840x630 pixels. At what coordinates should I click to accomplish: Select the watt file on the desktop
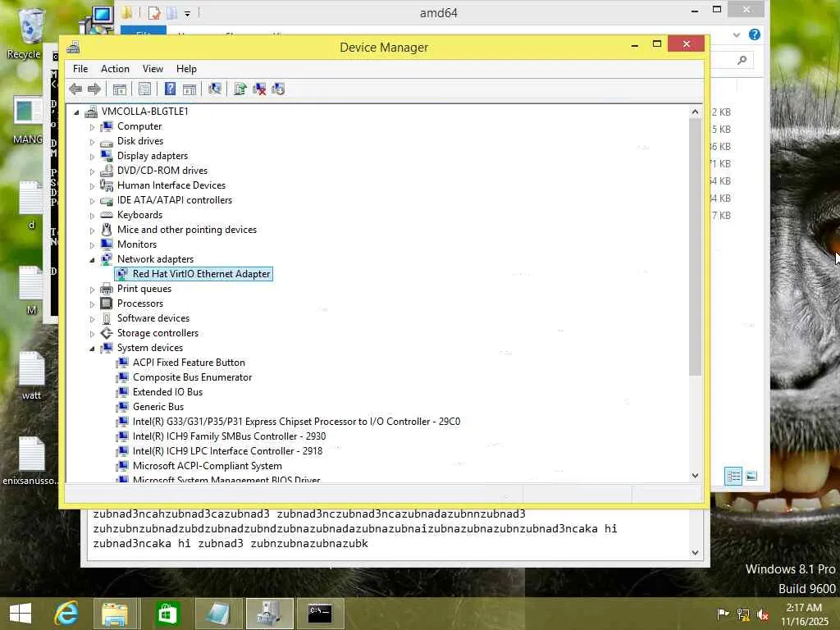point(31,376)
